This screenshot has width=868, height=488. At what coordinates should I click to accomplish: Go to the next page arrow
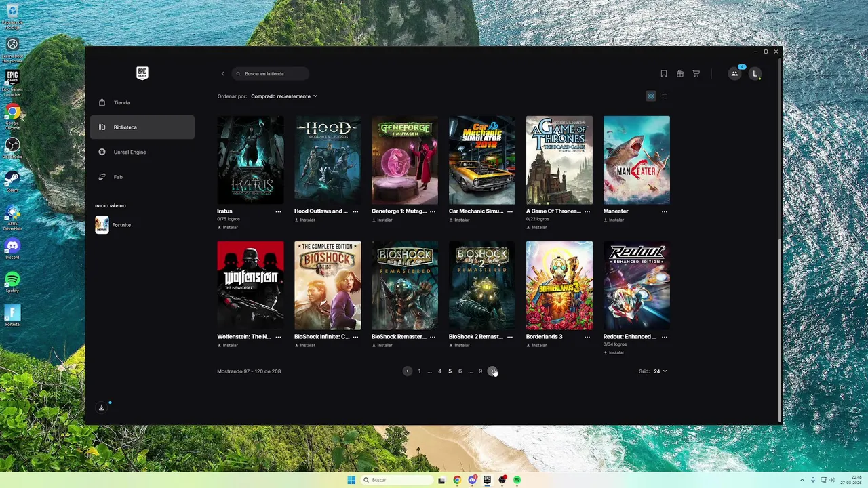(492, 371)
